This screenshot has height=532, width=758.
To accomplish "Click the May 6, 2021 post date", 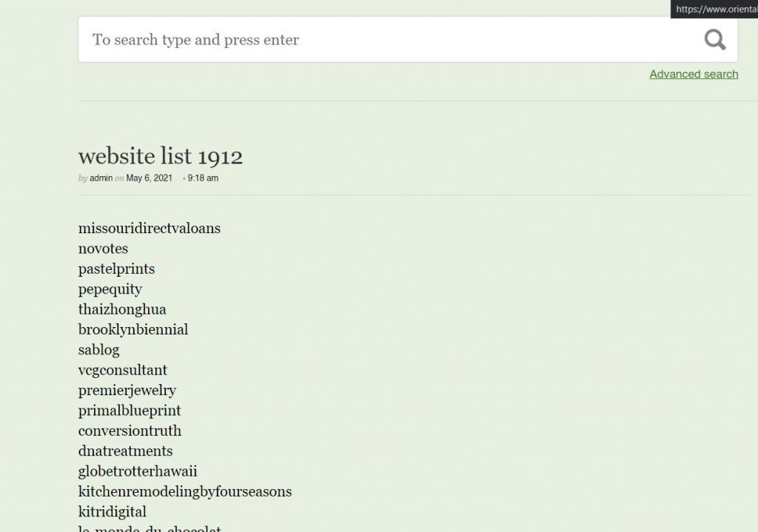I will click(x=150, y=178).
